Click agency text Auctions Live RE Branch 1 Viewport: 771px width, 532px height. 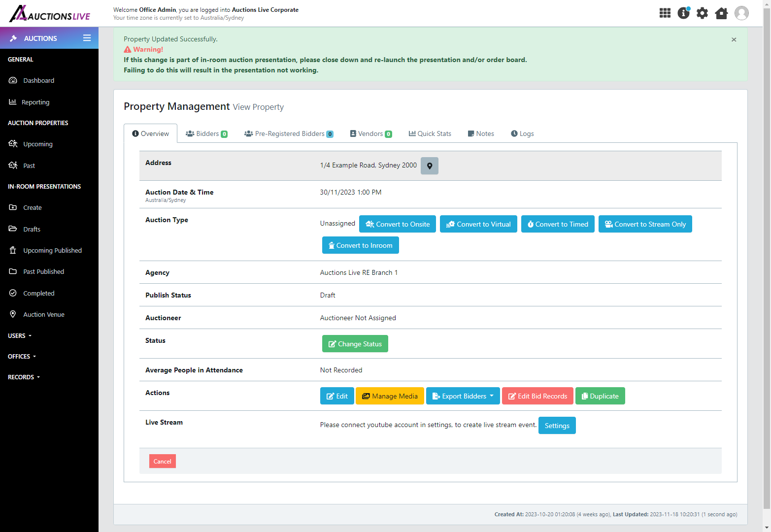click(x=359, y=272)
